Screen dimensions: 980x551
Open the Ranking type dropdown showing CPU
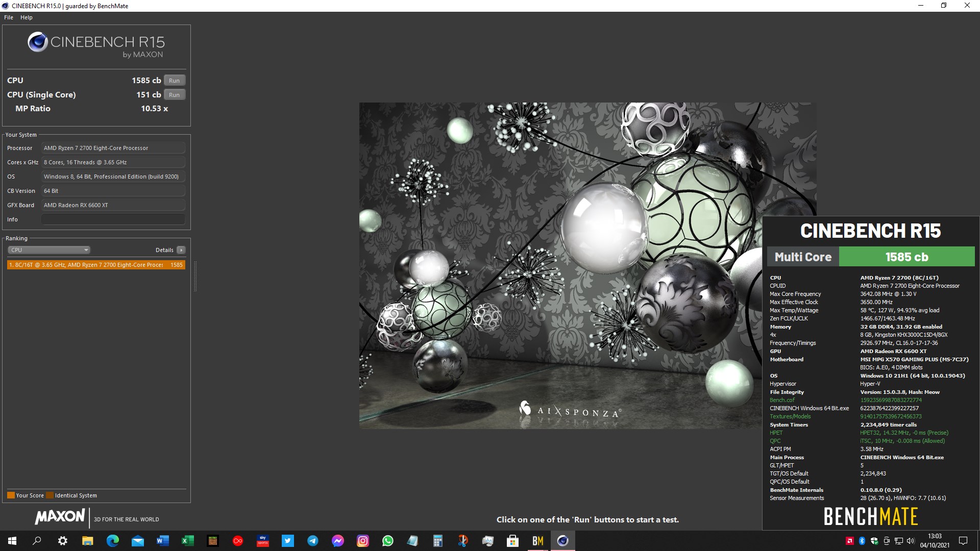(49, 250)
